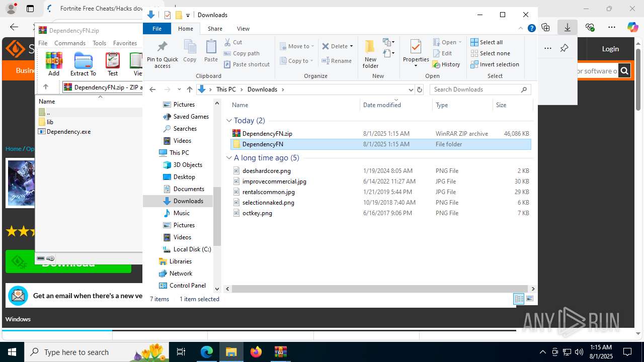Go back in Explorer navigation
The image size is (644, 362).
click(x=153, y=89)
